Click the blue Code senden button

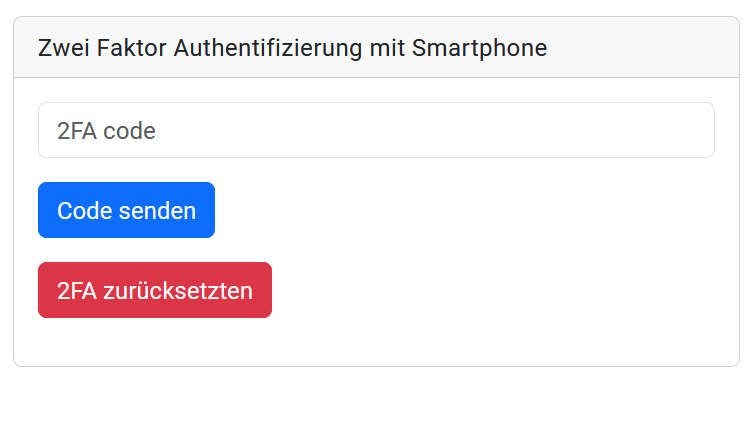(126, 210)
